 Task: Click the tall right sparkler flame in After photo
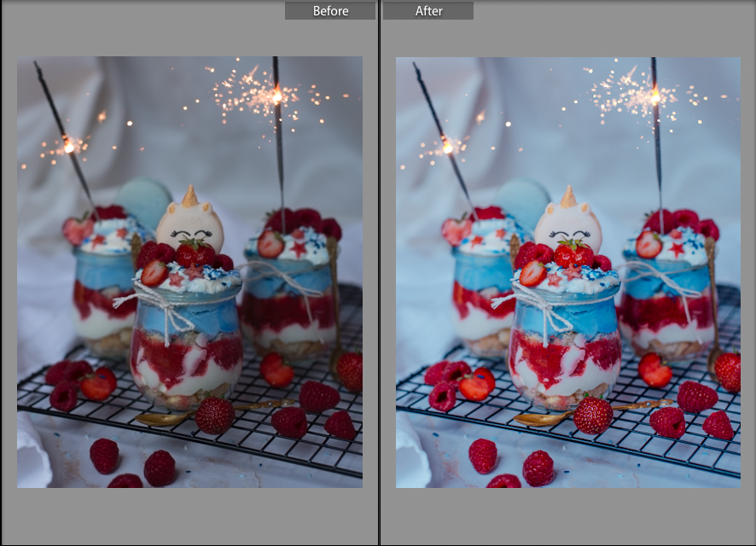pos(655,96)
